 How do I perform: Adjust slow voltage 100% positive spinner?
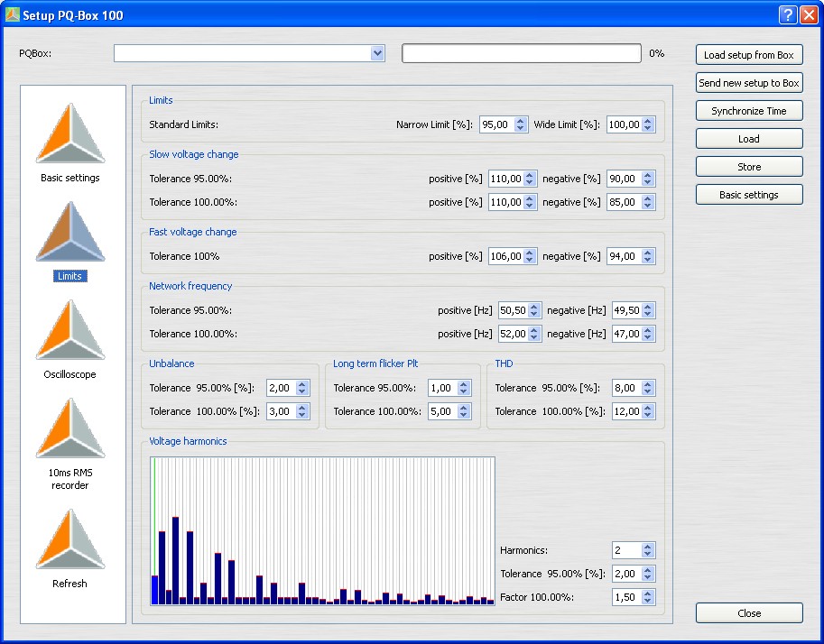tap(530, 202)
